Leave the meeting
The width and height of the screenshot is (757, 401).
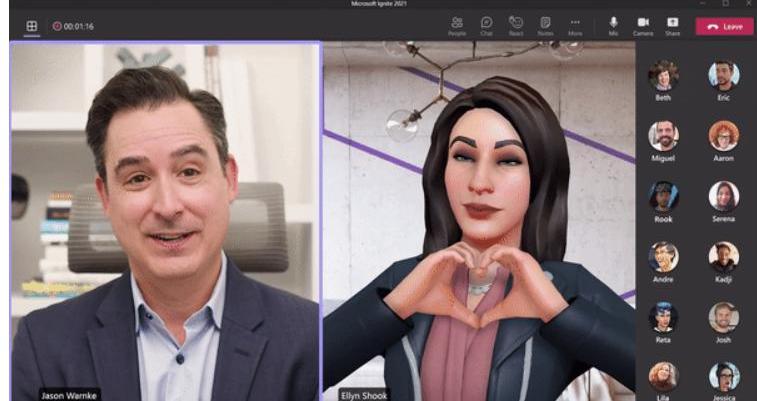click(x=724, y=27)
